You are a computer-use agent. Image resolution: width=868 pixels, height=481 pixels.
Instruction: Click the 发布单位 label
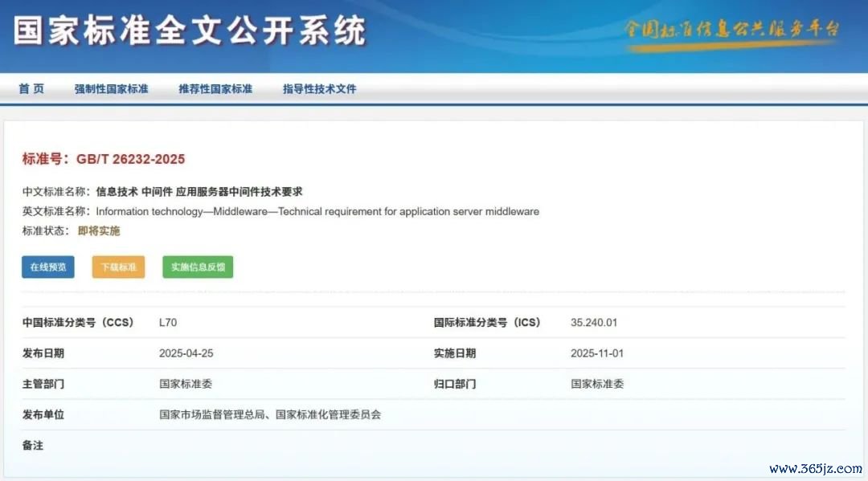pyautogui.click(x=43, y=414)
